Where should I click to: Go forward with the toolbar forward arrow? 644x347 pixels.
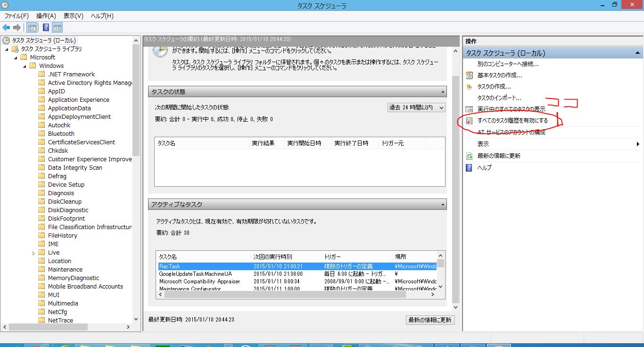[17, 27]
